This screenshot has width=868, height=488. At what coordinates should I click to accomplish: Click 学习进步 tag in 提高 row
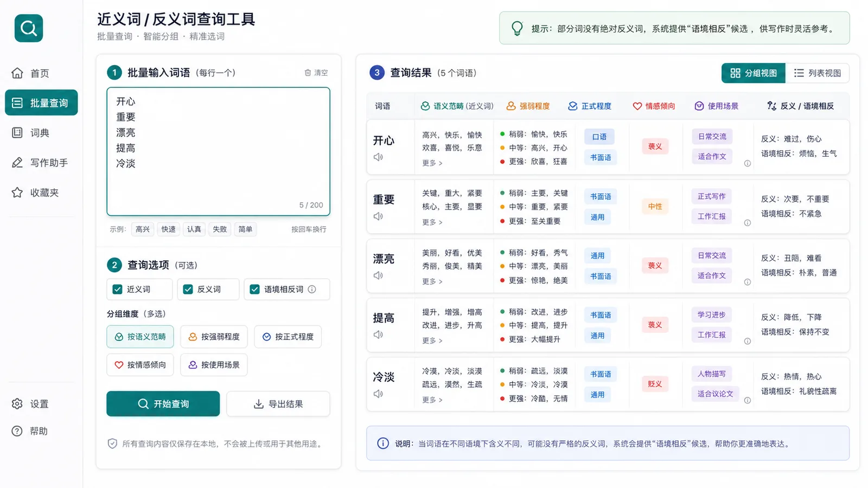pos(712,314)
